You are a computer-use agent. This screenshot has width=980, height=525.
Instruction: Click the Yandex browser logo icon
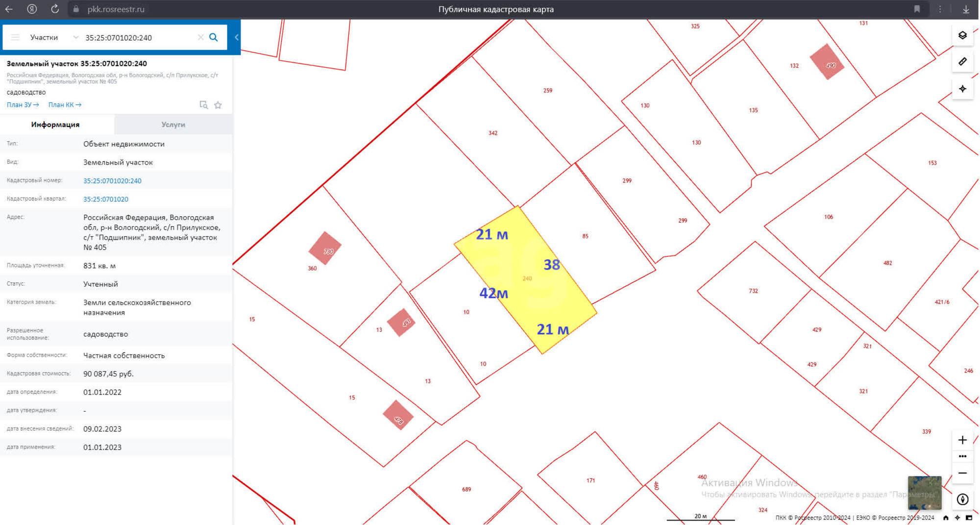pyautogui.click(x=32, y=9)
